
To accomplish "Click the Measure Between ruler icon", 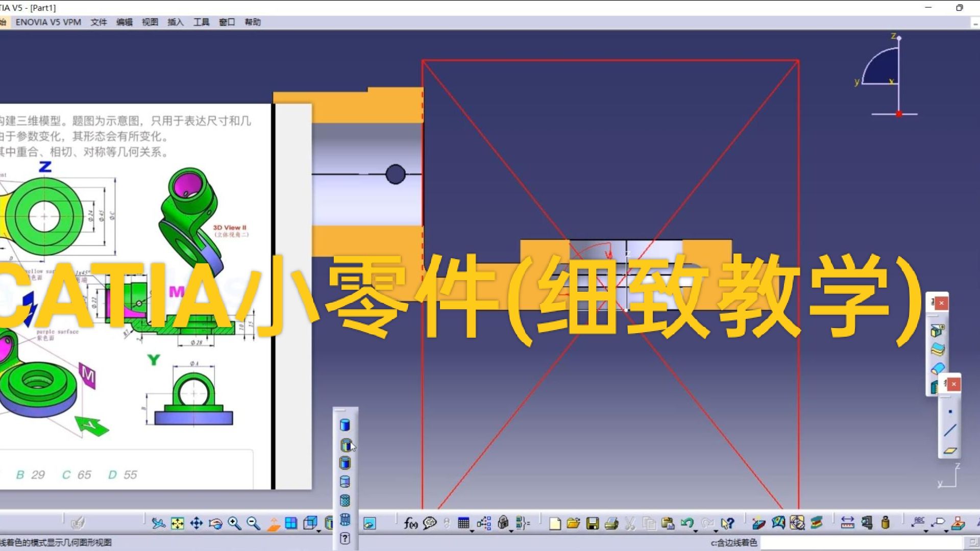I will click(847, 523).
